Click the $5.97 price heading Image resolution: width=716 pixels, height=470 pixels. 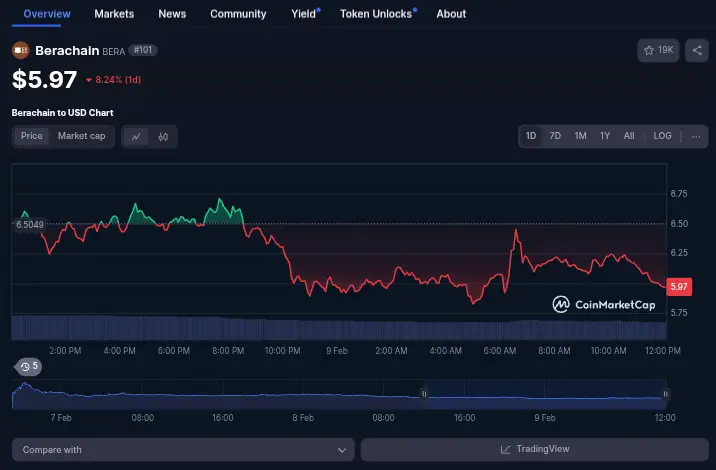(45, 79)
